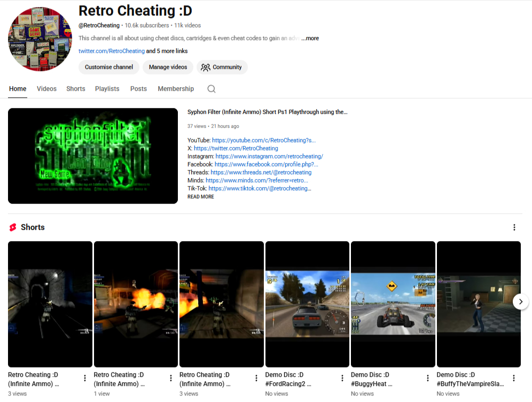Click the channel search magnifier icon
532x402 pixels.
point(212,89)
